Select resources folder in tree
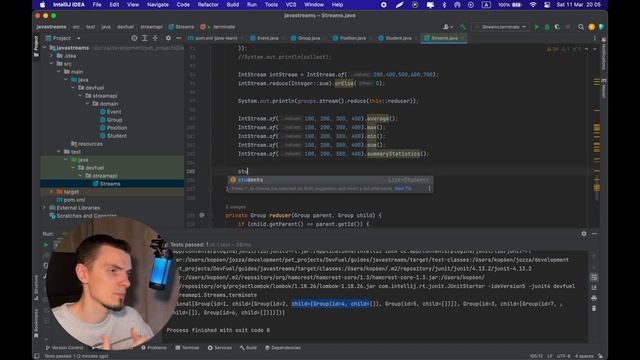 [87, 144]
